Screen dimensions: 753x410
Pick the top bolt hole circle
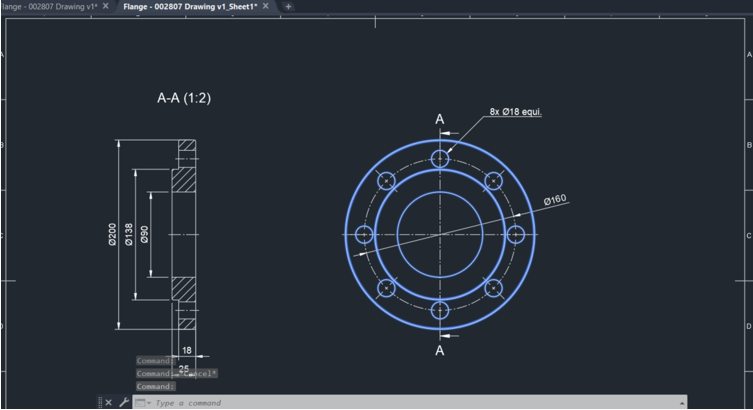[440, 158]
